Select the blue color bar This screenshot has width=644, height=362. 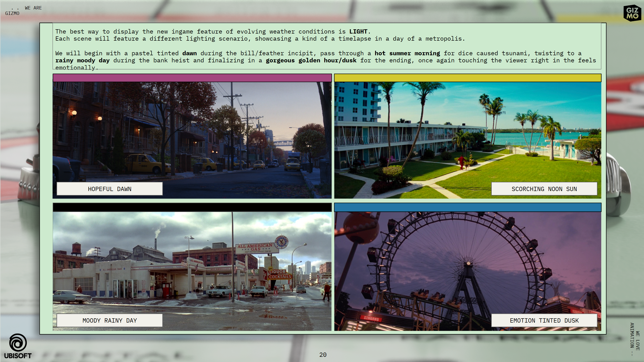(468, 207)
